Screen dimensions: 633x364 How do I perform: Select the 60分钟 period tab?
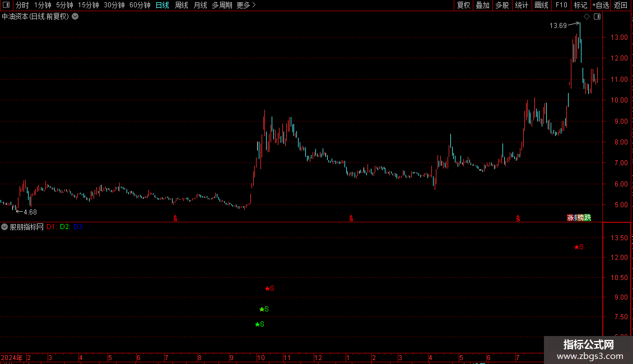point(139,5)
